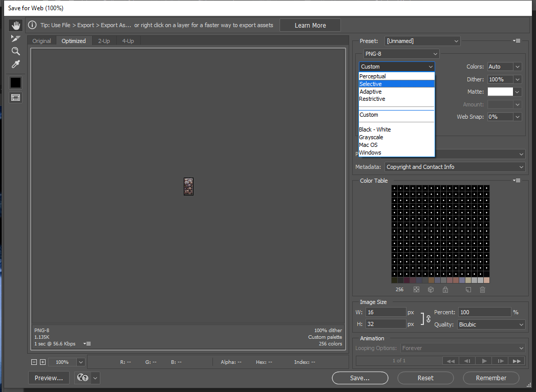Toggle slices visibility button

click(x=16, y=97)
